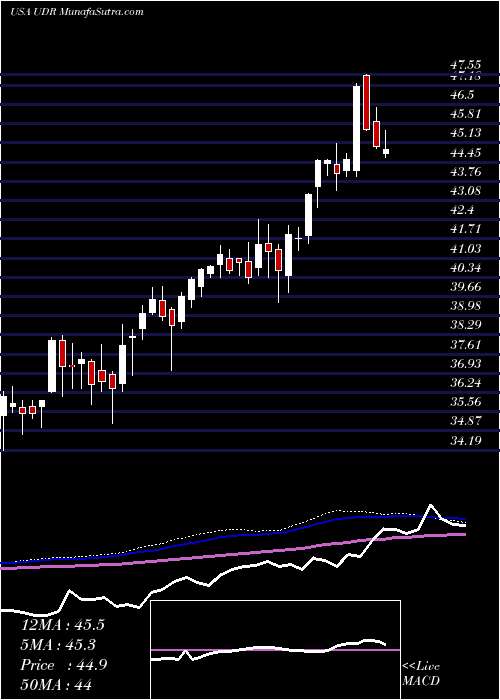Click the last small white candle on the right
Viewport: 500px width, 700px height.
386,152
